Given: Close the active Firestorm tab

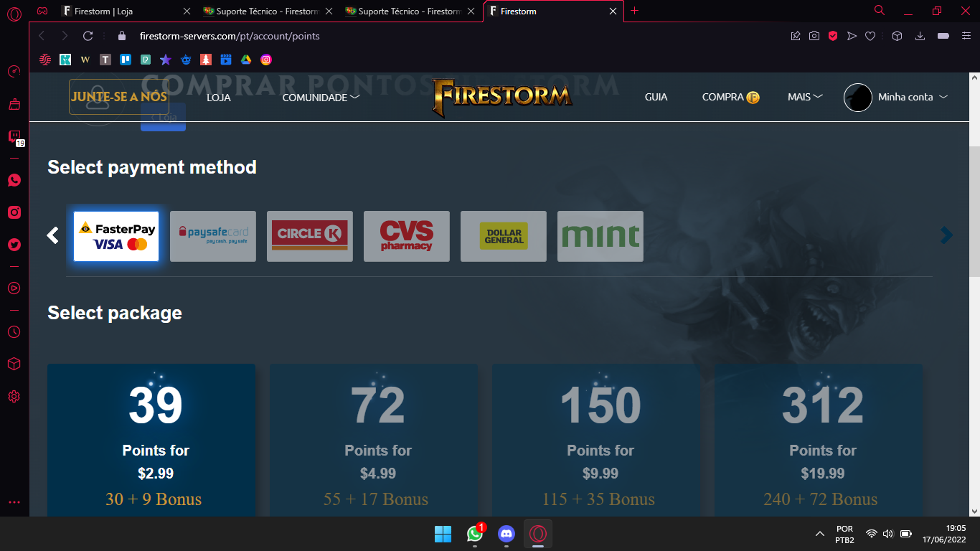Looking at the screenshot, I should 613,11.
